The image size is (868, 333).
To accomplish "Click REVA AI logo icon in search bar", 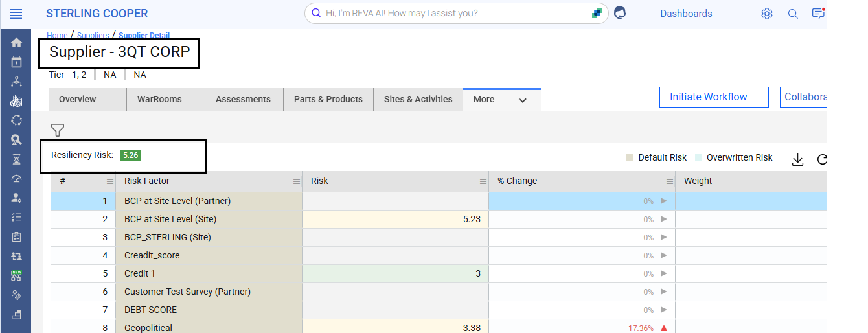I will [597, 13].
